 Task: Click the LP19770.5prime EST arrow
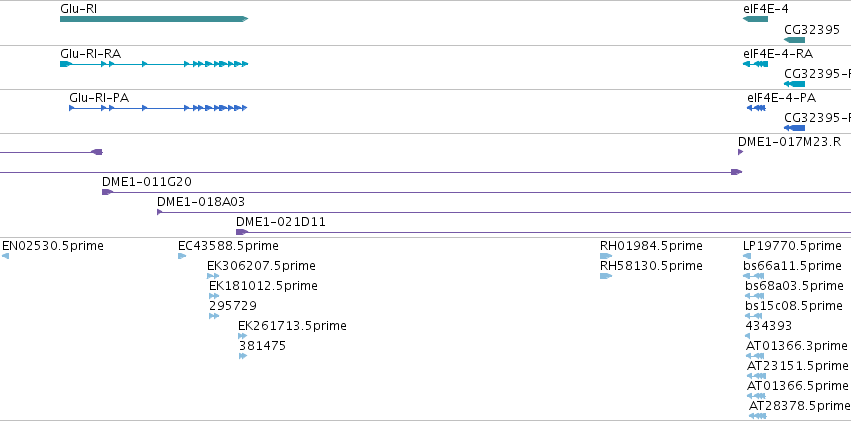(x=747, y=256)
